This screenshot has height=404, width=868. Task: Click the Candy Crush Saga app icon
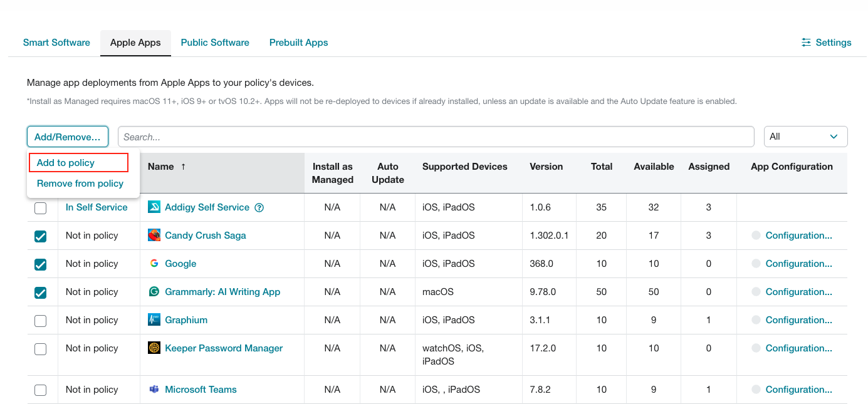(154, 236)
